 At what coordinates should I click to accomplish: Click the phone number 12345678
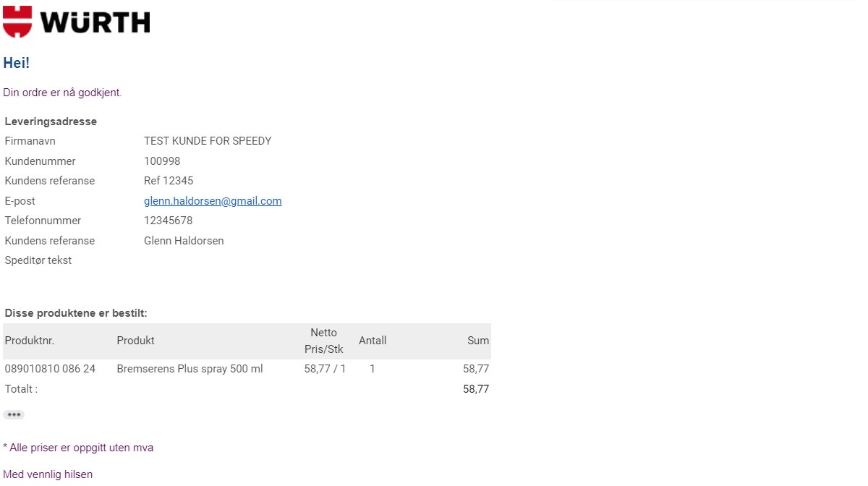(x=168, y=221)
